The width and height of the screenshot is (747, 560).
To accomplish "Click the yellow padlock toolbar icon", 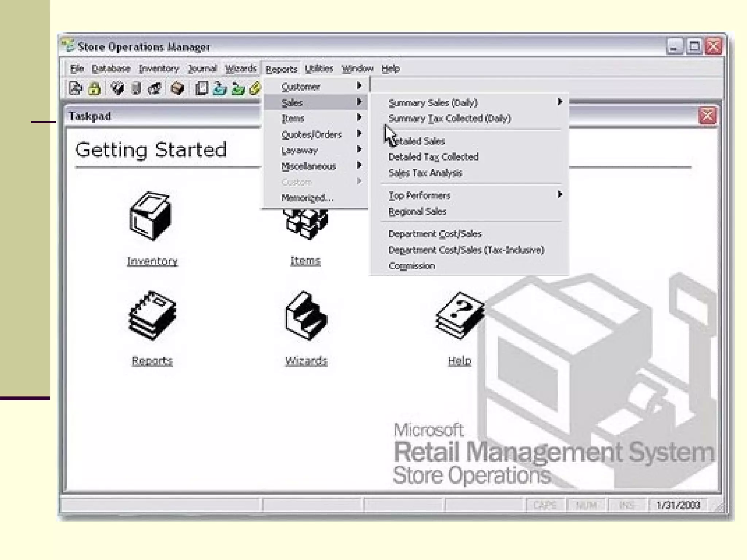I will click(x=94, y=89).
